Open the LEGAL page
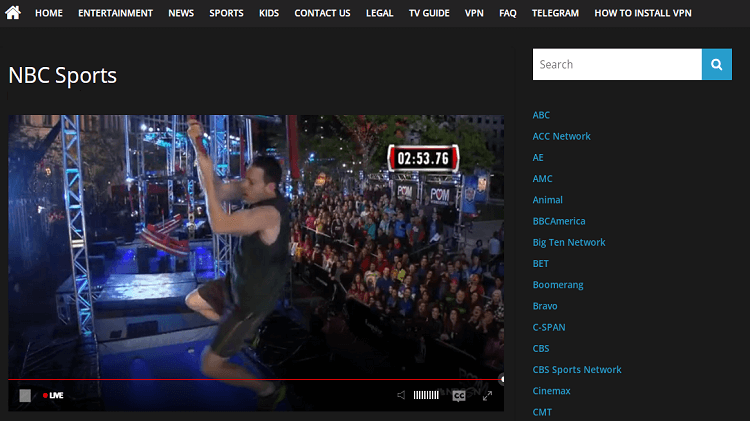This screenshot has width=750, height=421. click(x=379, y=13)
